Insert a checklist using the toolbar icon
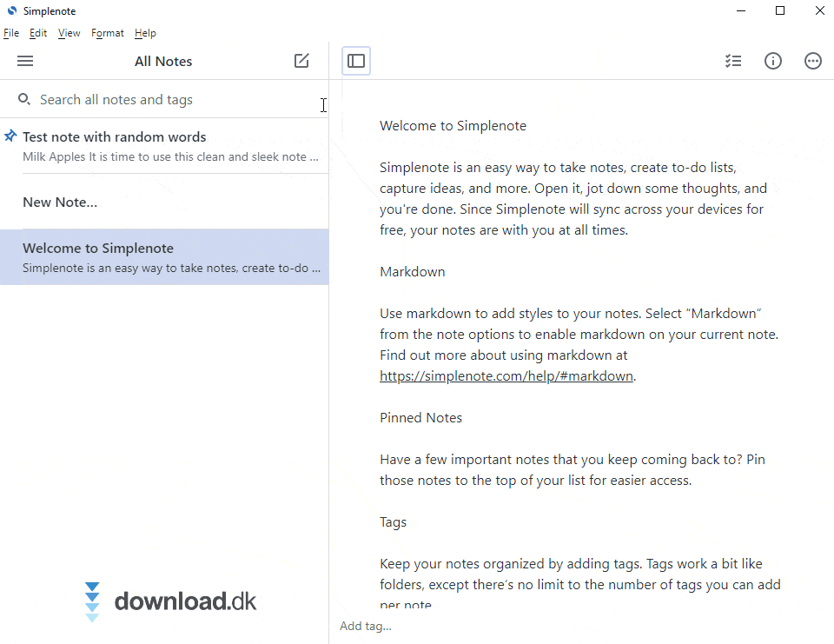Image resolution: width=834 pixels, height=644 pixels. pos(733,61)
